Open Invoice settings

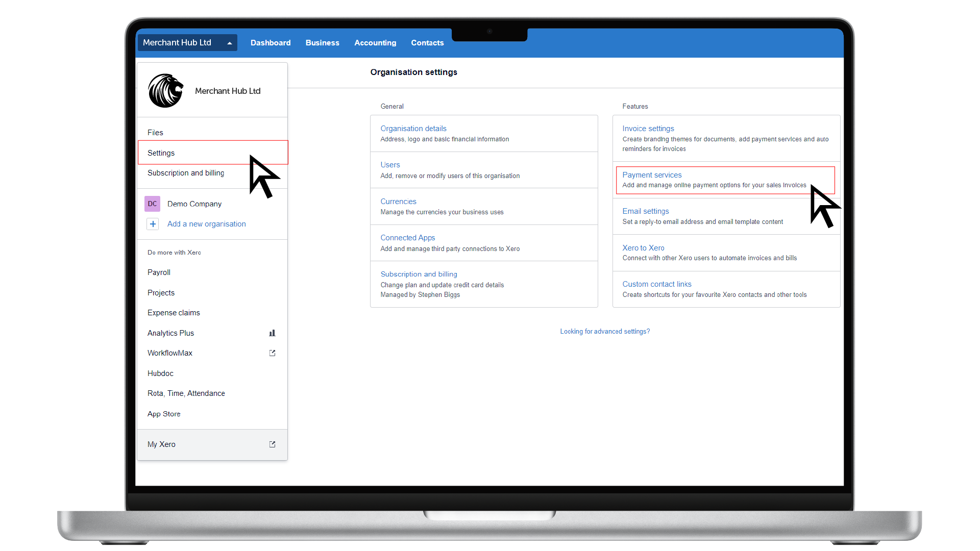(648, 129)
